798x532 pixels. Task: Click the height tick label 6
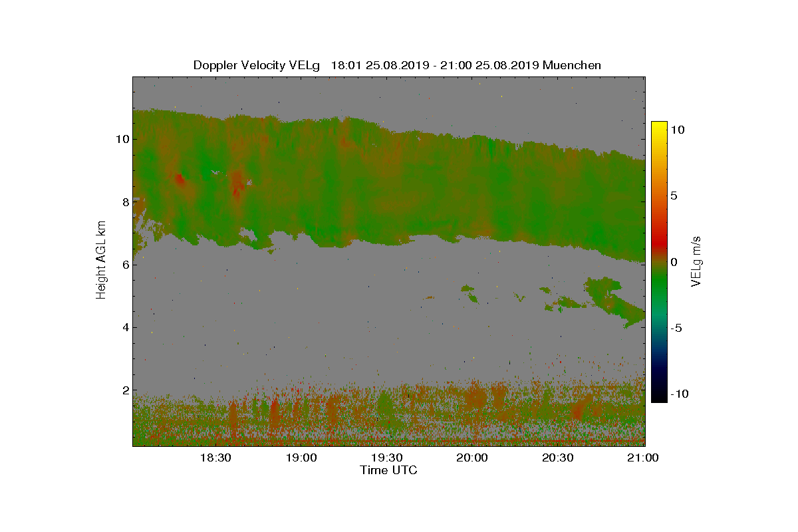click(125, 265)
